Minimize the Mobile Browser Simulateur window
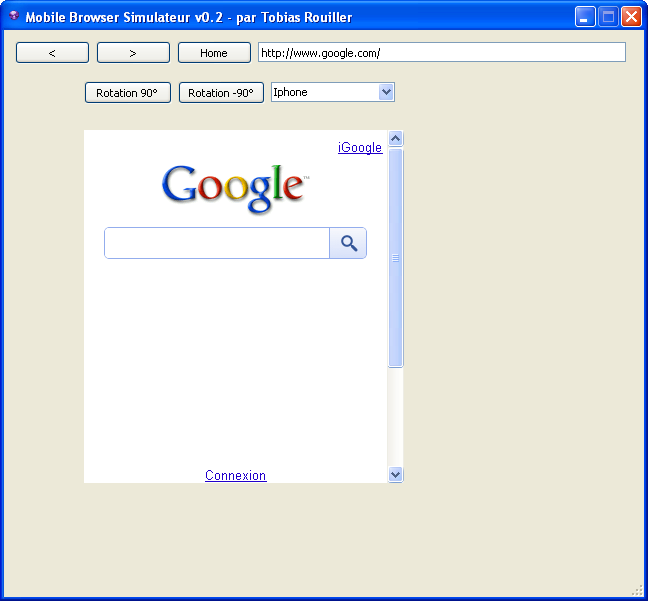648x601 pixels. click(584, 17)
